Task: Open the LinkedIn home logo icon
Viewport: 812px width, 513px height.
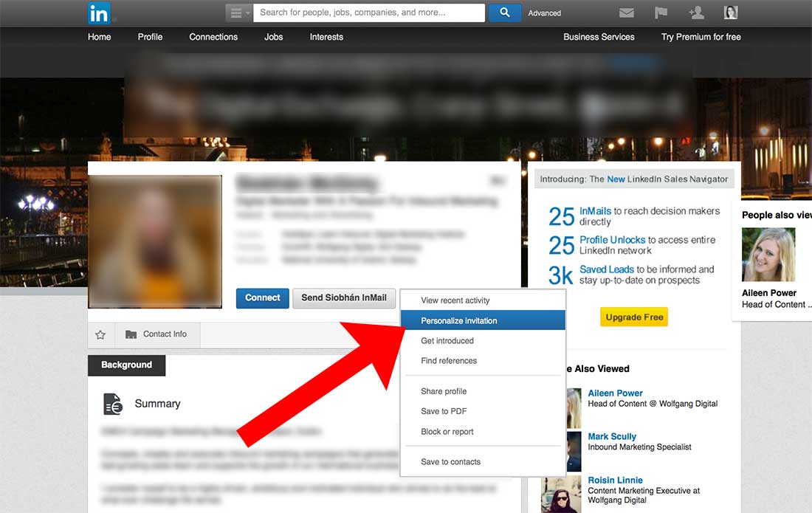Action: [99, 12]
